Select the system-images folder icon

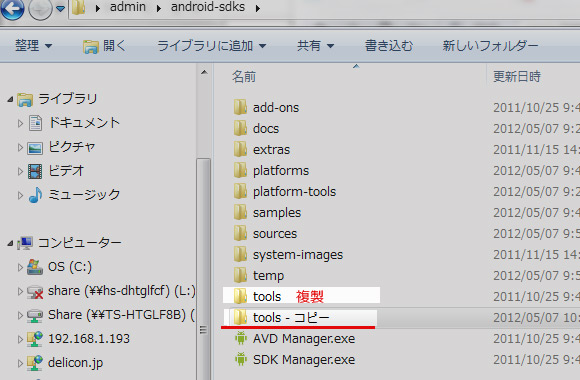[240, 255]
